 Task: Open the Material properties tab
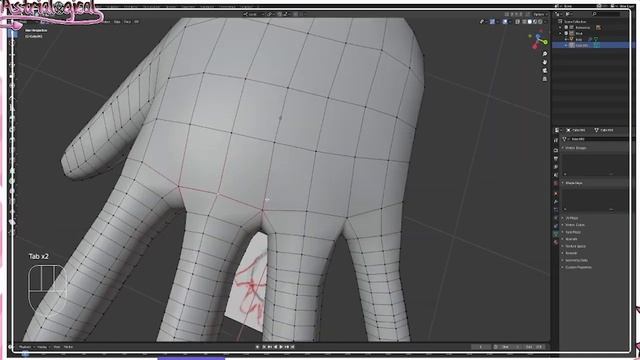point(556,242)
